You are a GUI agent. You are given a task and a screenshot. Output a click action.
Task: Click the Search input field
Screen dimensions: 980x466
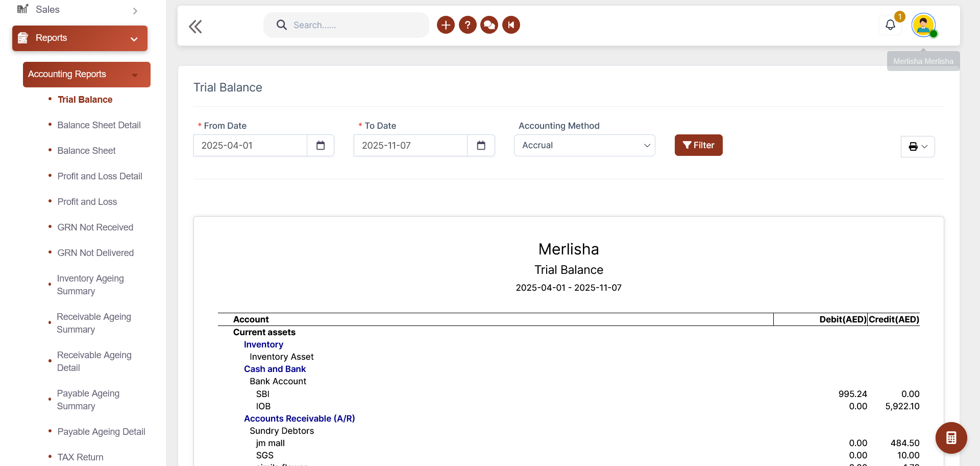(x=352, y=25)
